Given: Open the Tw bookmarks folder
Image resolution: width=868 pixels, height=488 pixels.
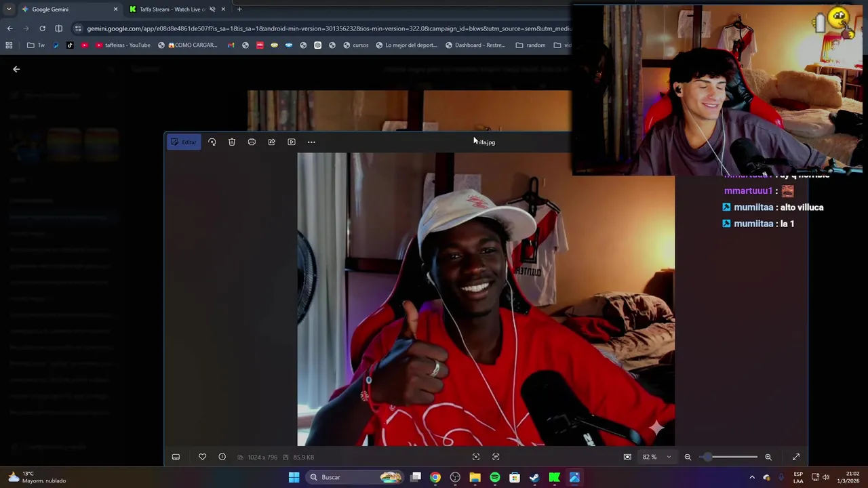Looking at the screenshot, I should (x=36, y=45).
